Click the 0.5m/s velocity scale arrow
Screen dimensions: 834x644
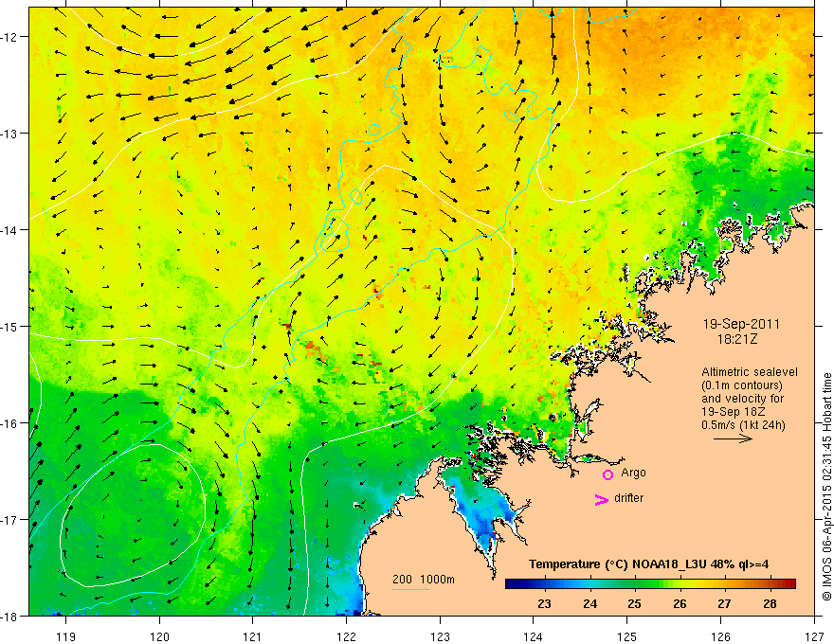click(733, 438)
